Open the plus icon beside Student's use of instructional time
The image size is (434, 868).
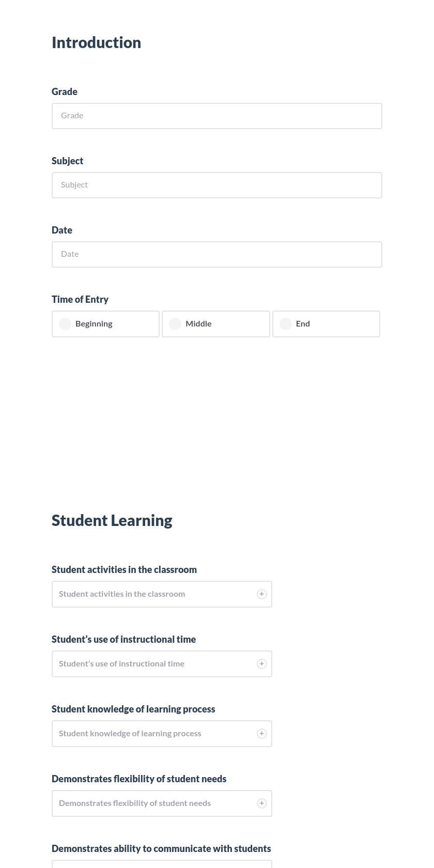pos(261,663)
